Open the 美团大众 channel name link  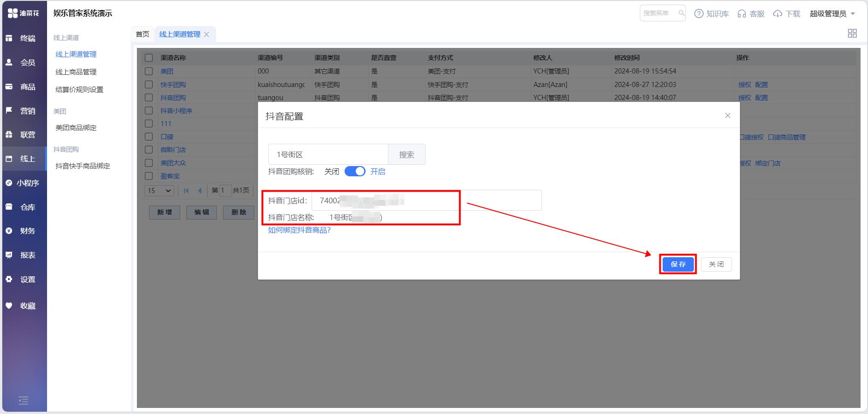click(173, 163)
